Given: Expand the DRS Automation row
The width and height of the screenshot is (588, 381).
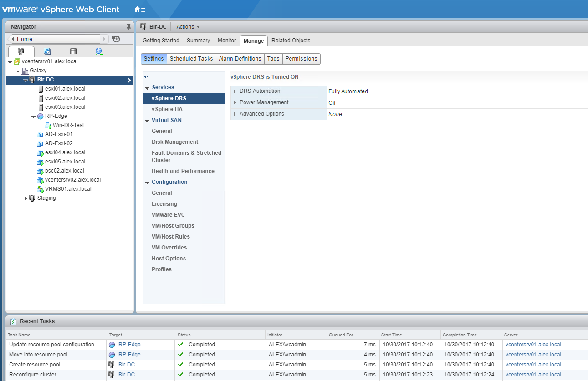Looking at the screenshot, I should (x=235, y=91).
